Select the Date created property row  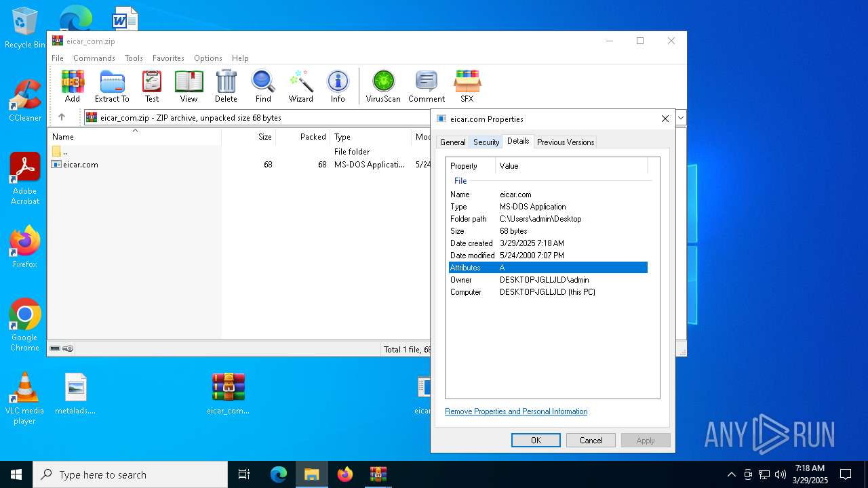pyautogui.click(x=548, y=243)
